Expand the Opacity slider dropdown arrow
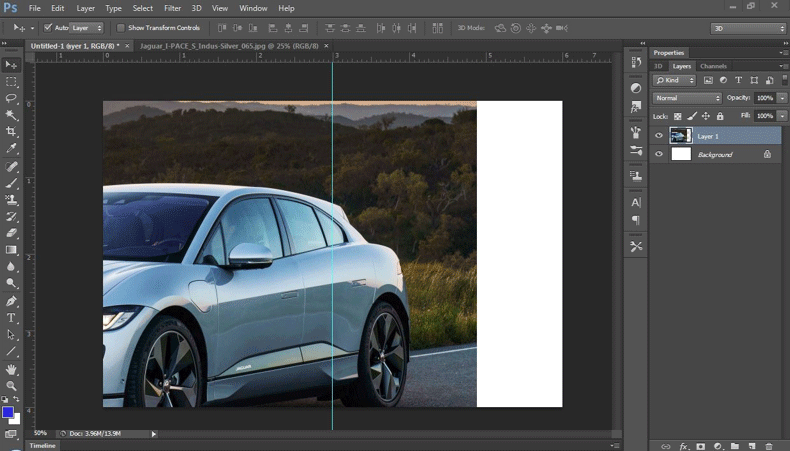Viewport: 790px width, 451px height. pyautogui.click(x=781, y=98)
